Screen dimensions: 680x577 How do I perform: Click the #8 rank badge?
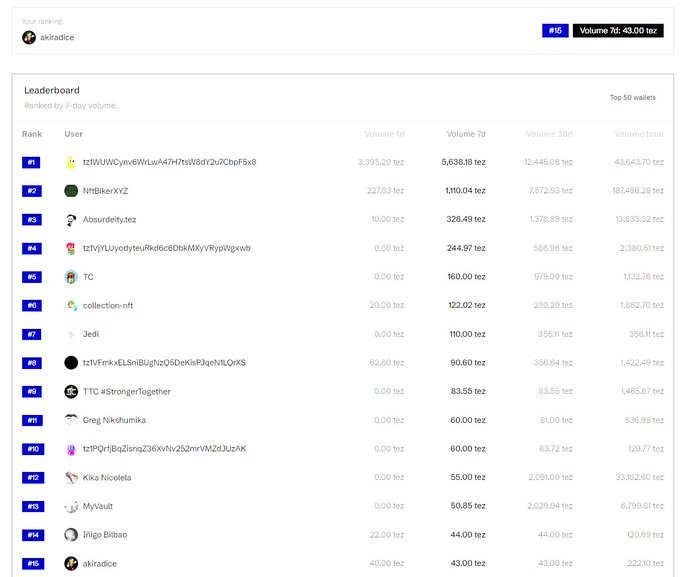pyautogui.click(x=32, y=363)
